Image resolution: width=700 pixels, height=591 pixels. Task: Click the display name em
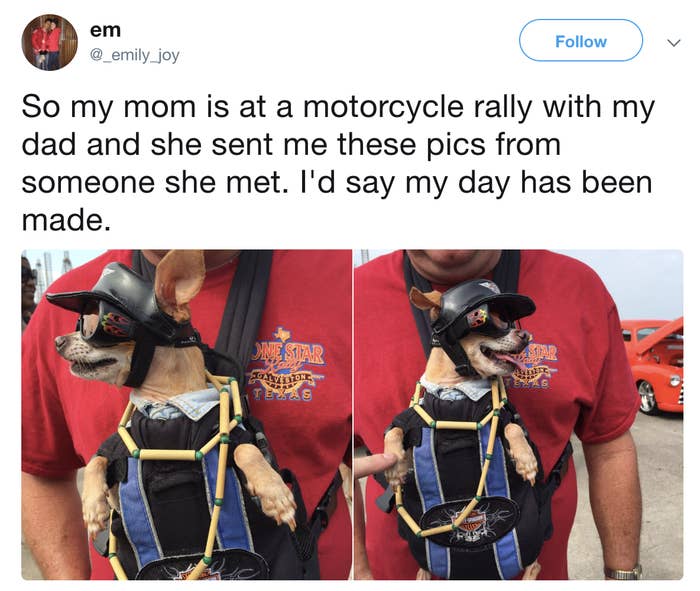[105, 30]
